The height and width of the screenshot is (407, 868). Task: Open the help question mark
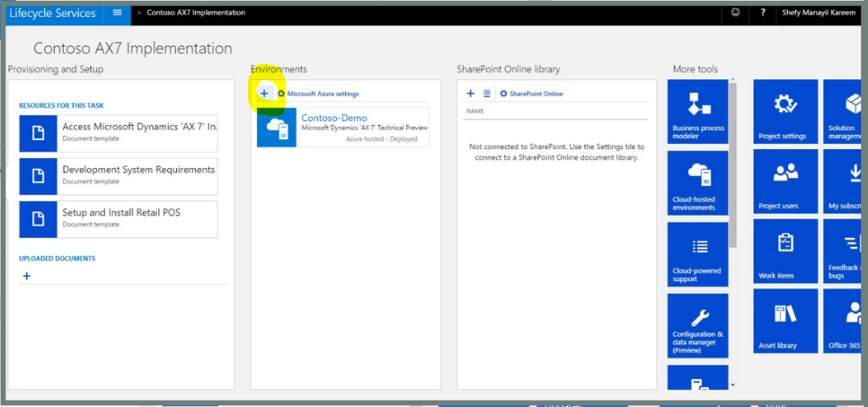763,13
